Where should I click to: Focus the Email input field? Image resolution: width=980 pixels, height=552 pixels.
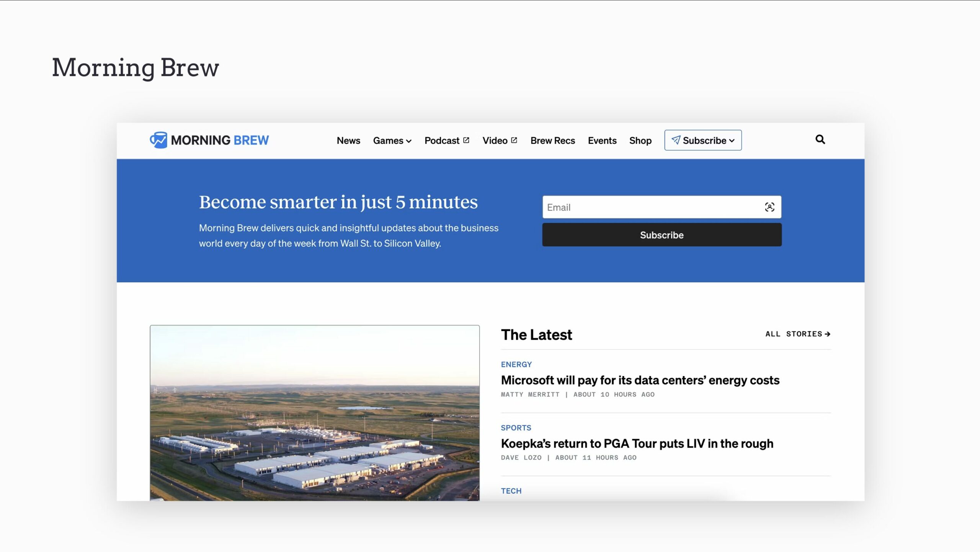[x=651, y=207]
